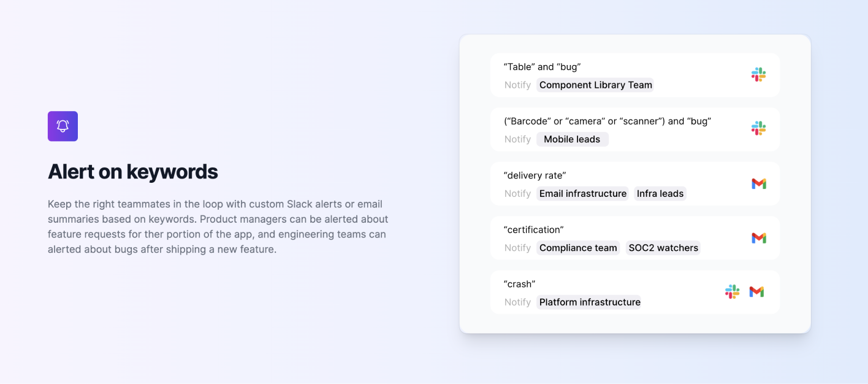Click the Barcode, camera or scanner rule text
The height and width of the screenshot is (384, 868).
pyautogui.click(x=607, y=121)
